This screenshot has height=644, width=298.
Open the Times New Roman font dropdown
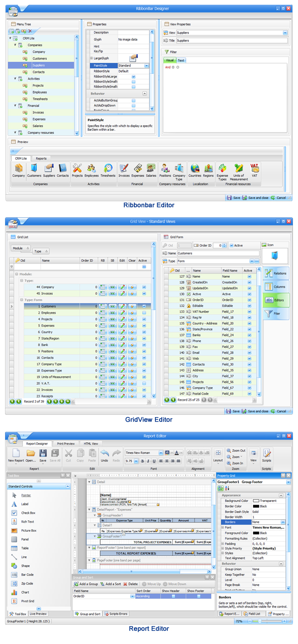pos(161,452)
